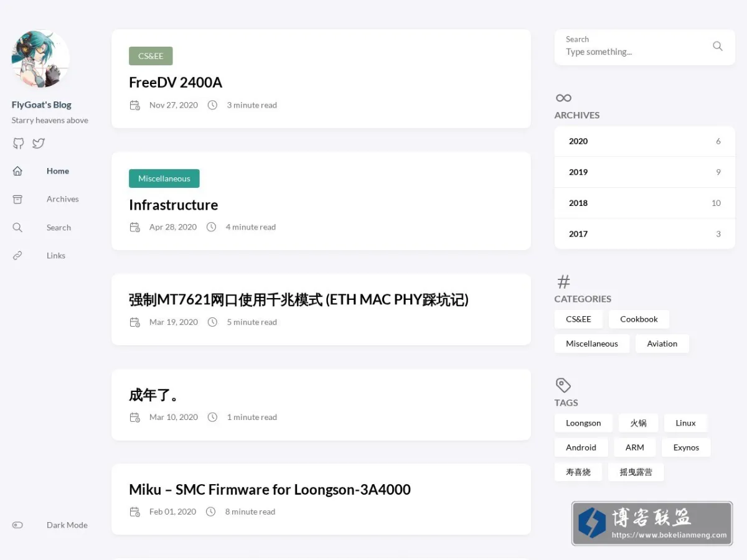Select the Loongson tag
The width and height of the screenshot is (747, 560).
pos(583,423)
